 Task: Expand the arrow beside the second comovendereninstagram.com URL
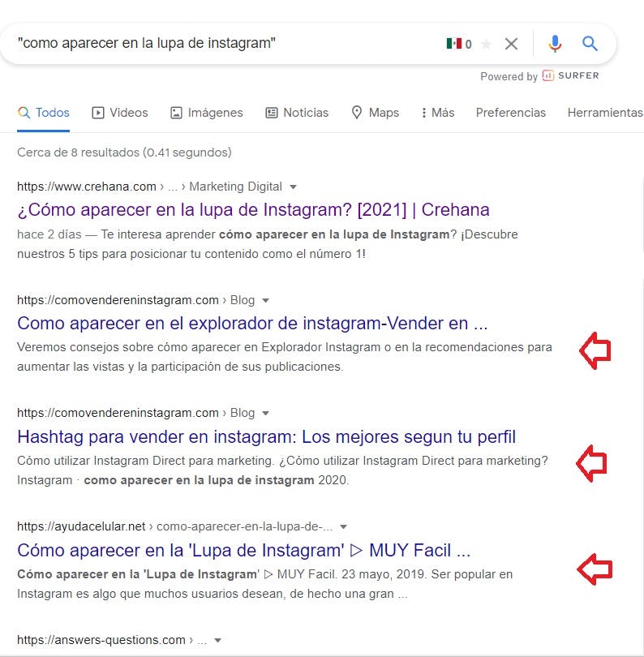pos(266,414)
